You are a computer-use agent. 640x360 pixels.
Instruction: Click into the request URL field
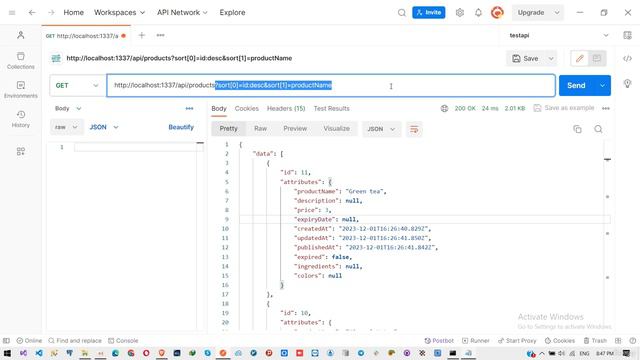pyautogui.click(x=331, y=85)
